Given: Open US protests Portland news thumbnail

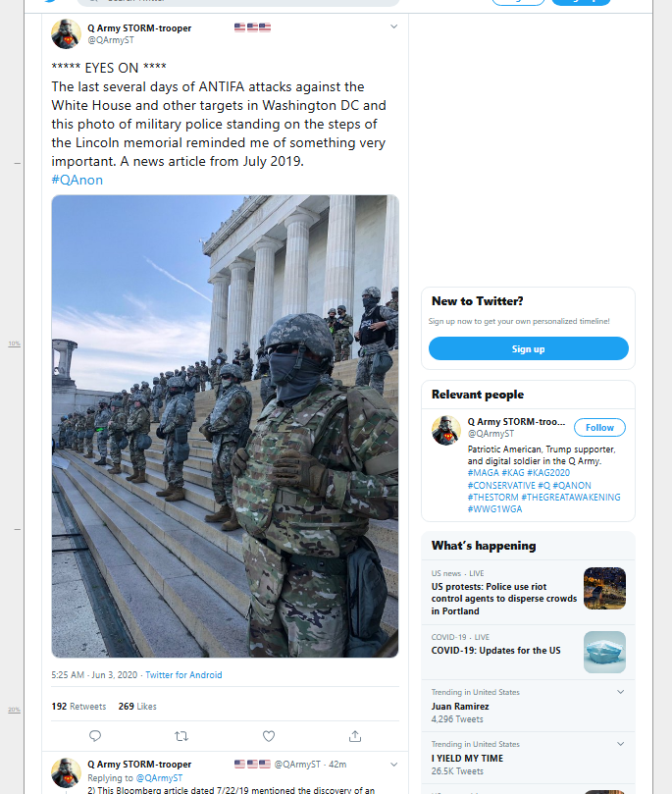Looking at the screenshot, I should pyautogui.click(x=604, y=588).
